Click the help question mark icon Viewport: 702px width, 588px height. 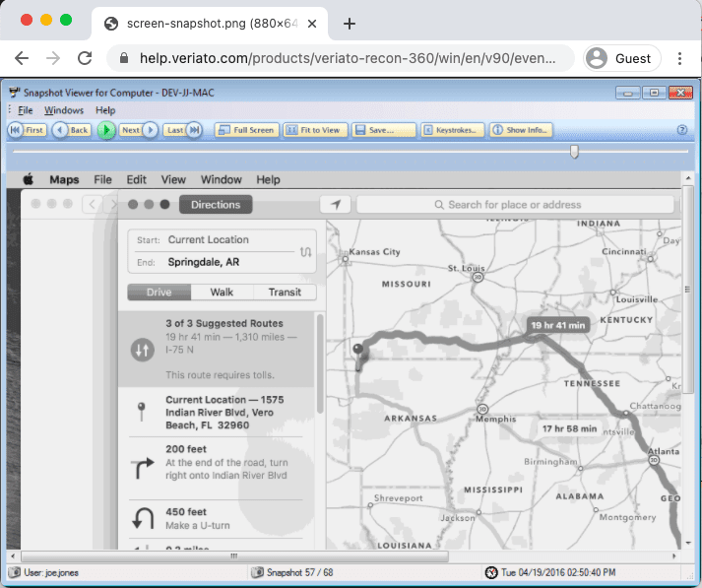pyautogui.click(x=682, y=130)
